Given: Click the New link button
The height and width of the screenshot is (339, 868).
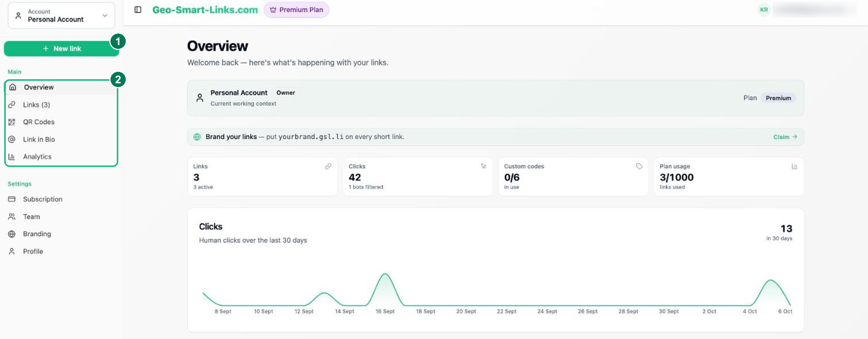Looking at the screenshot, I should 61,49.
